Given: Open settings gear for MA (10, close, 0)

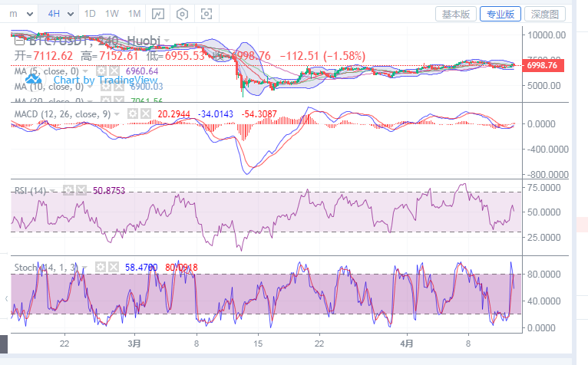Looking at the screenshot, I should pyautogui.click(x=106, y=87).
